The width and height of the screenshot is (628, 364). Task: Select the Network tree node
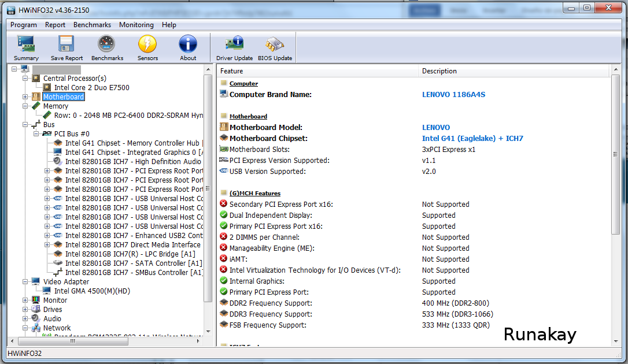[x=57, y=328]
